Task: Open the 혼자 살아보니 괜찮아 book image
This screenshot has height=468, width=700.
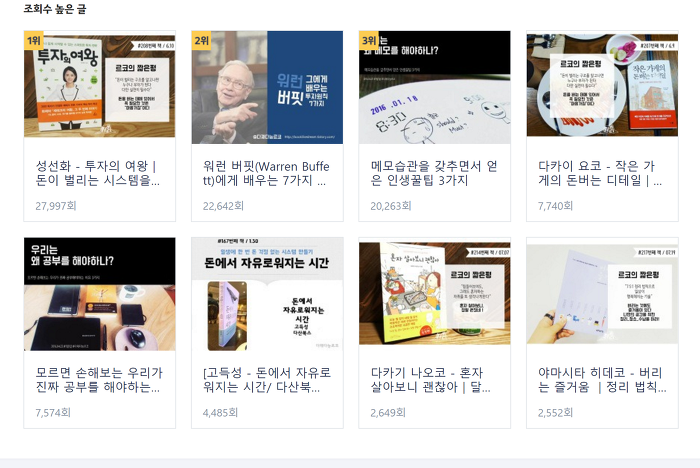Action: click(x=434, y=294)
